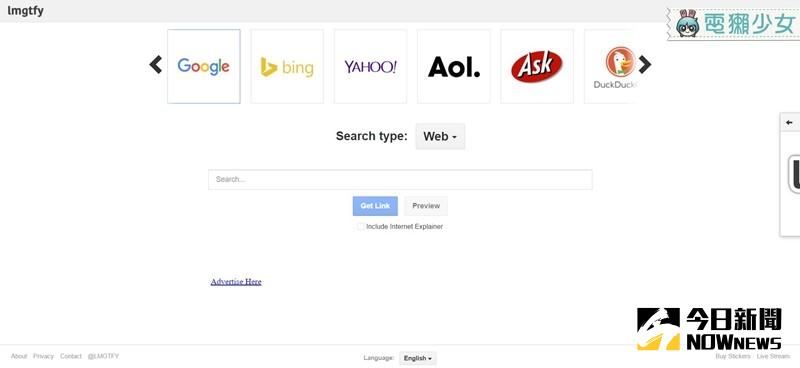
Task: Open the Web search type dropdown
Action: pos(440,136)
